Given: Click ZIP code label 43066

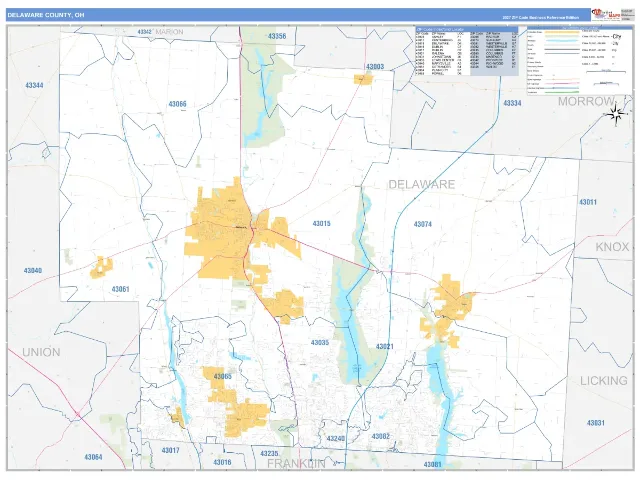Looking at the screenshot, I should point(178,104).
